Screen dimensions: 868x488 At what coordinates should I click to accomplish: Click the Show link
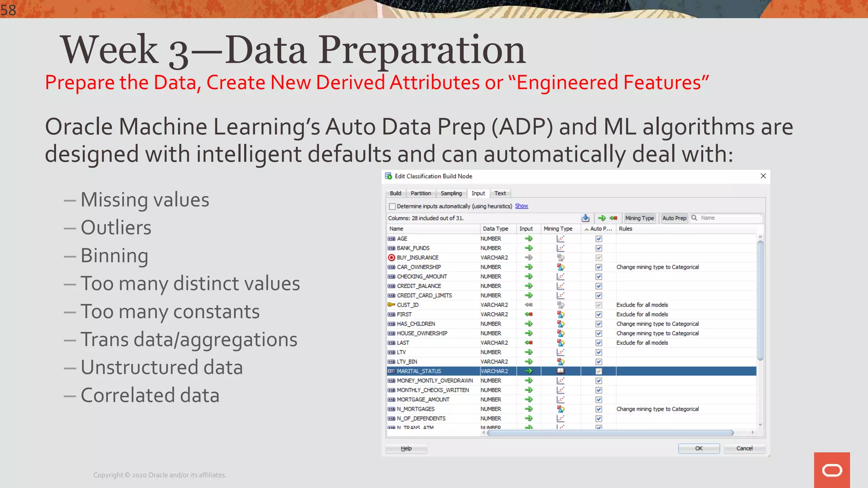pos(521,206)
